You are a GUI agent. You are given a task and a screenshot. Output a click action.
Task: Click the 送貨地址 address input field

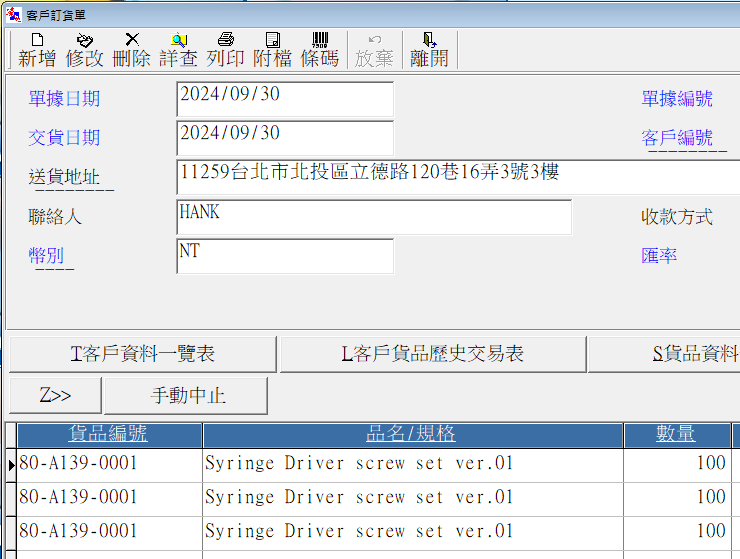coord(457,177)
